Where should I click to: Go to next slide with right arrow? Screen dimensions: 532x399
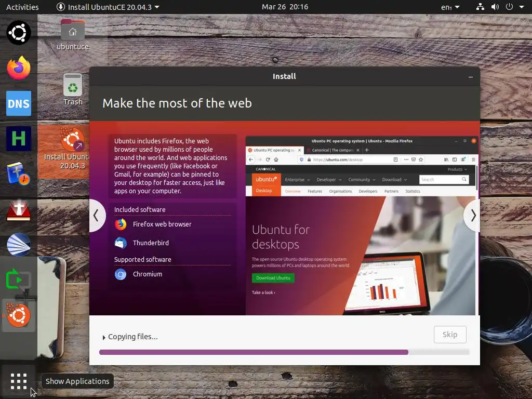[473, 216]
